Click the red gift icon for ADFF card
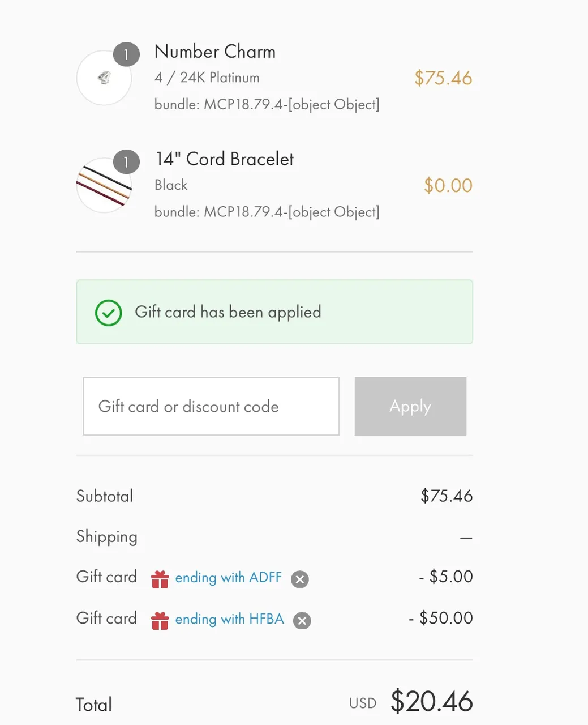 pos(160,579)
